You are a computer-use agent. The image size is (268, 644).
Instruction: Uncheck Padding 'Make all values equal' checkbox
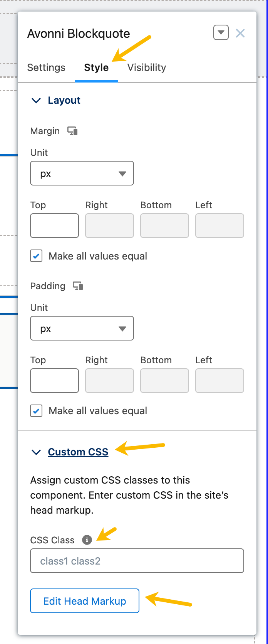pos(37,411)
